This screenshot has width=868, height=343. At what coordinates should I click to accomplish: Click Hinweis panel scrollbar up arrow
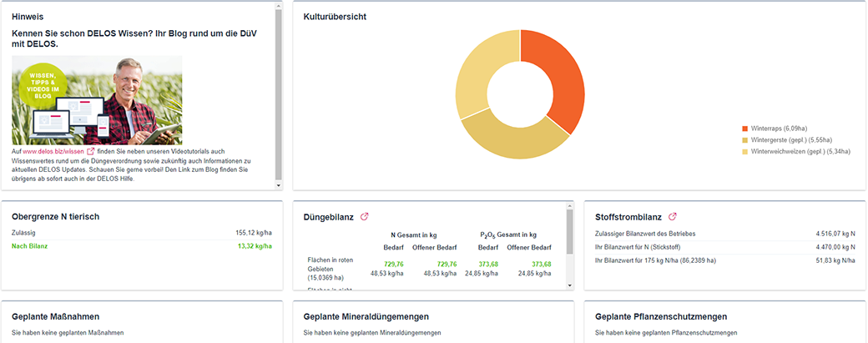(x=279, y=5)
